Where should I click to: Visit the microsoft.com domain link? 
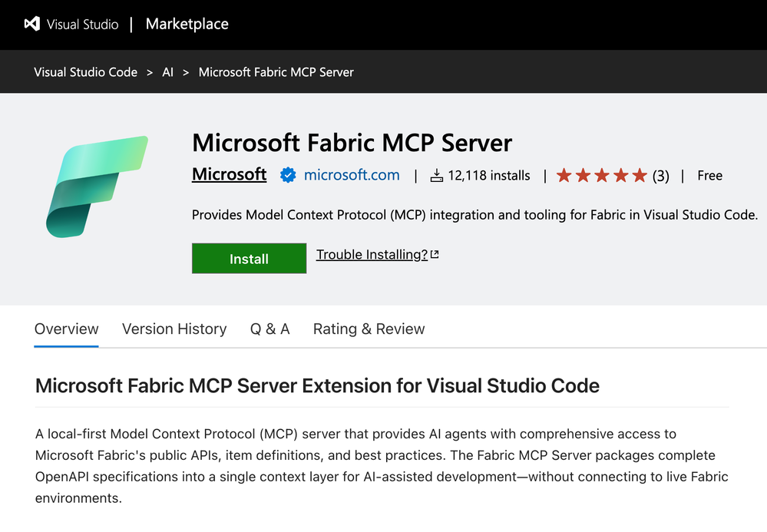click(352, 175)
